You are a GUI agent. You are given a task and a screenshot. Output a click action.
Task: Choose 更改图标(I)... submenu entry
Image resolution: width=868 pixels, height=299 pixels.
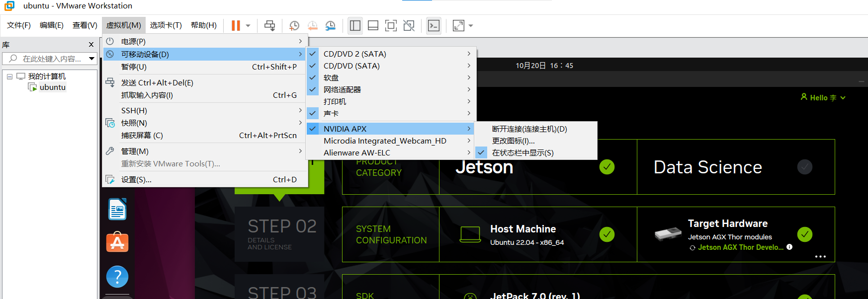tap(536, 141)
